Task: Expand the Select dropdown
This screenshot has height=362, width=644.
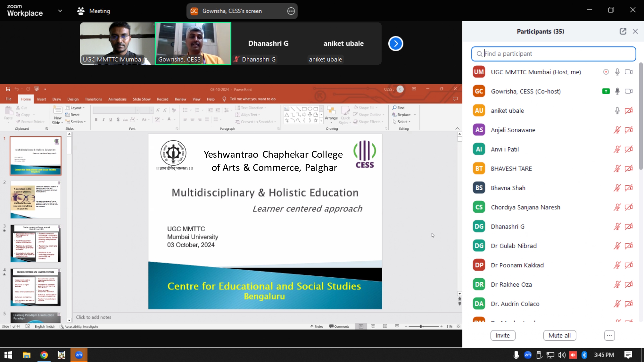Action: [402, 122]
